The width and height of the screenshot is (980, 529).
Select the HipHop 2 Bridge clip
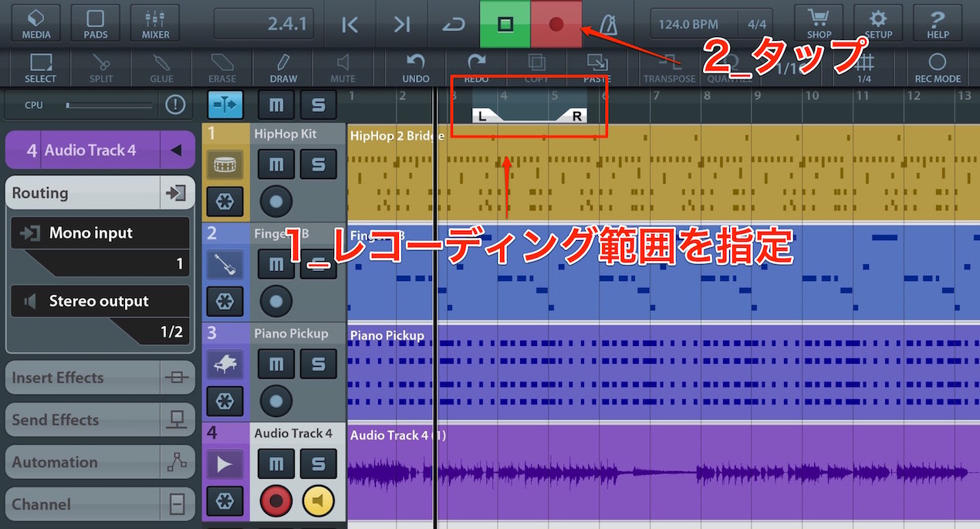click(664, 172)
